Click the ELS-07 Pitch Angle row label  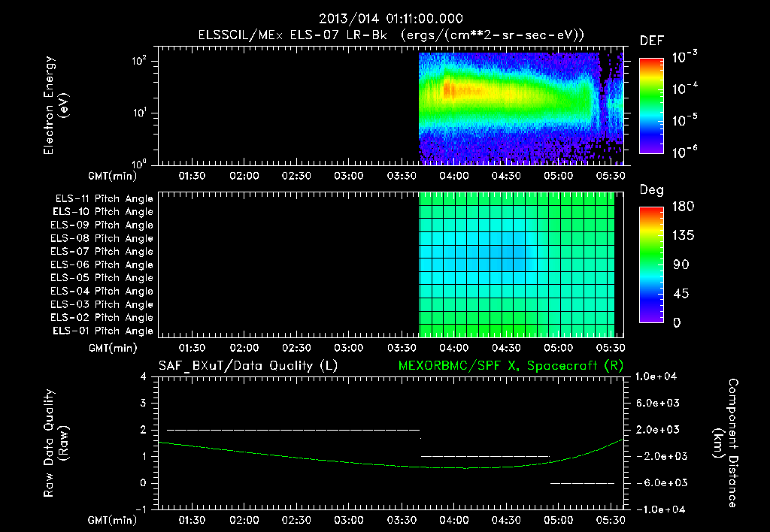(x=102, y=251)
